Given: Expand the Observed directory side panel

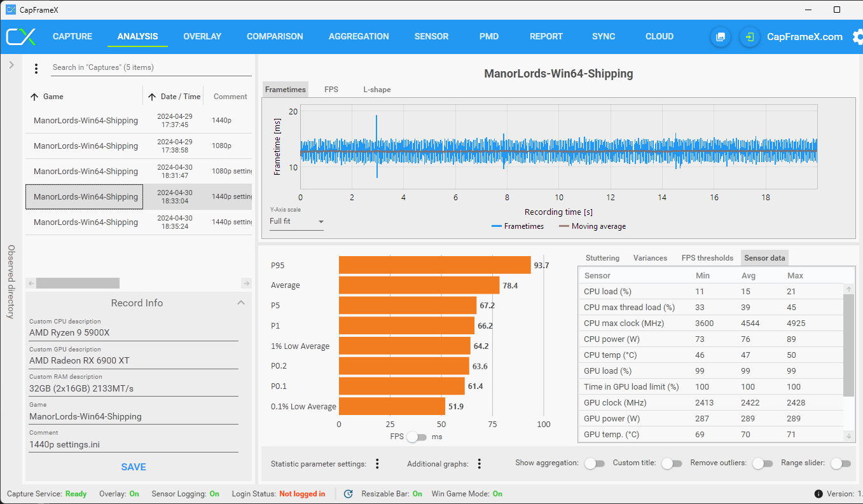Looking at the screenshot, I should [11, 65].
